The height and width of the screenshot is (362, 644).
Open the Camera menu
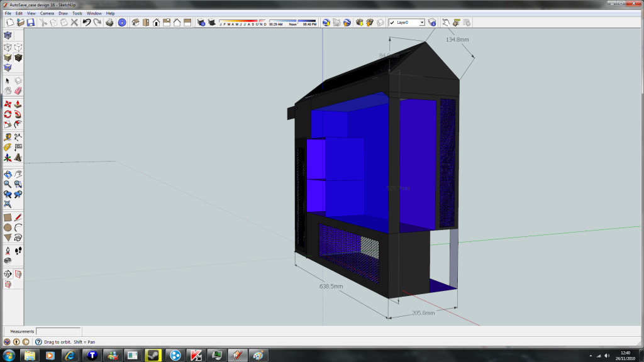tap(47, 13)
